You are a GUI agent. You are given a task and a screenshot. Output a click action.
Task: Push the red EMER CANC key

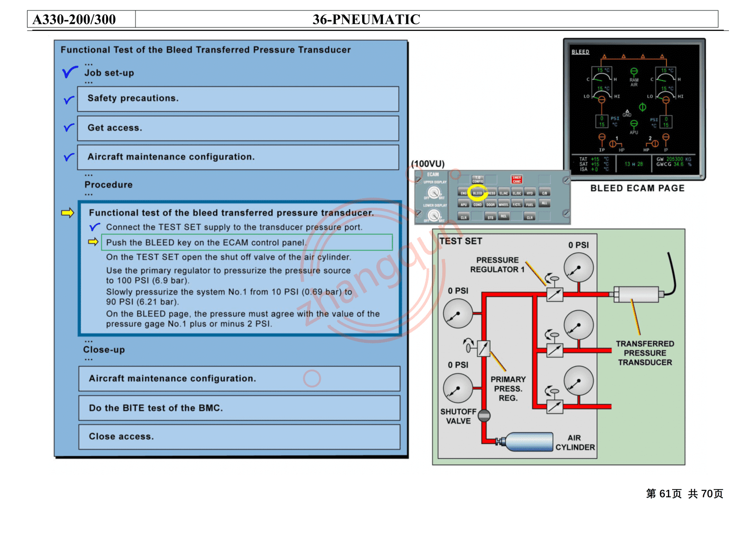tap(517, 179)
